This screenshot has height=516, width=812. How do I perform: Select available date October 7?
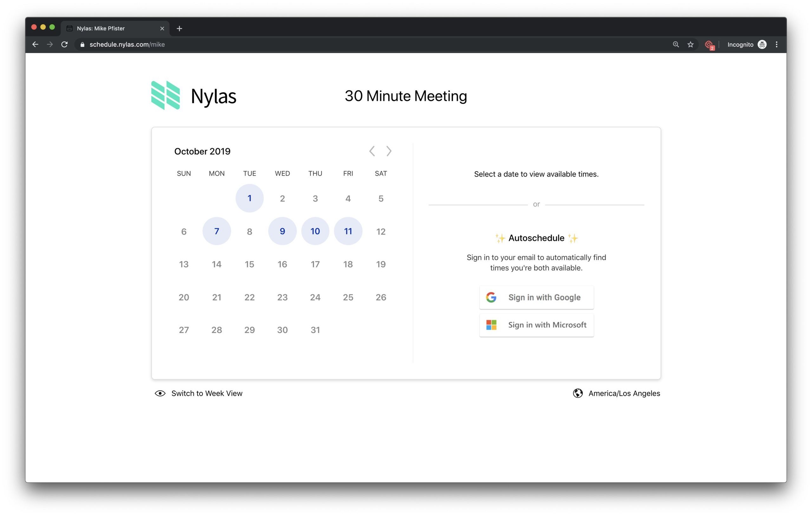coord(217,231)
